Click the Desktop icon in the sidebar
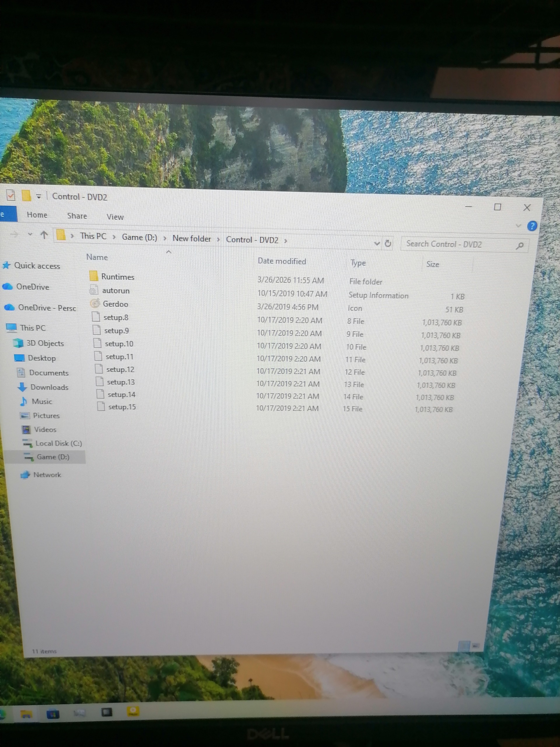The image size is (560, 747). point(20,358)
